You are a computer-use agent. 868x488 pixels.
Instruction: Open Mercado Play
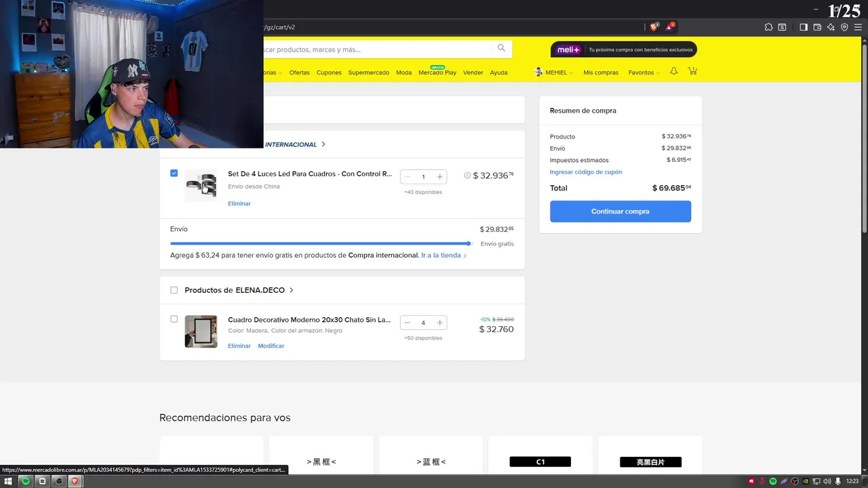point(437,73)
